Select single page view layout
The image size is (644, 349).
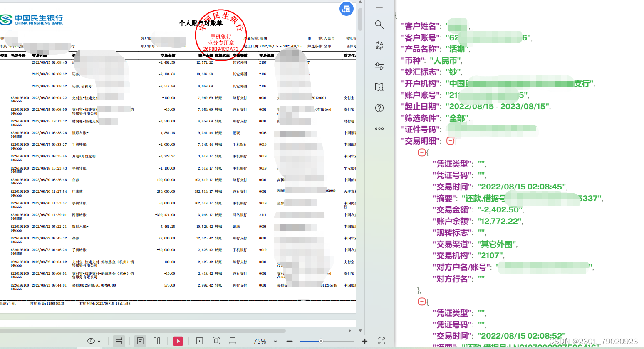tap(140, 341)
